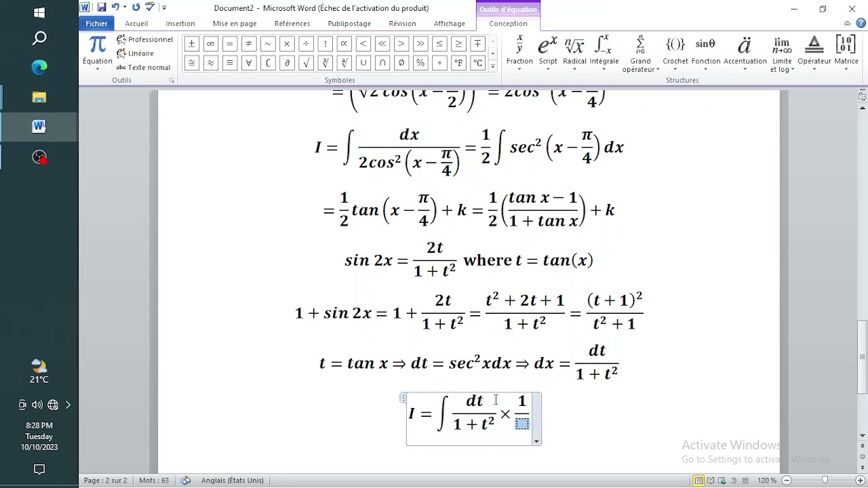Insert the not-equal symbol
The width and height of the screenshot is (868, 488).
(x=249, y=44)
